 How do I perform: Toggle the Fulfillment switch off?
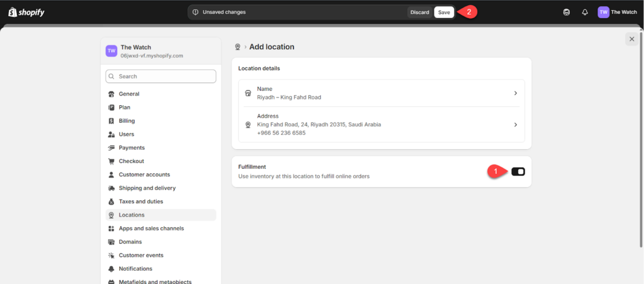pyautogui.click(x=518, y=172)
